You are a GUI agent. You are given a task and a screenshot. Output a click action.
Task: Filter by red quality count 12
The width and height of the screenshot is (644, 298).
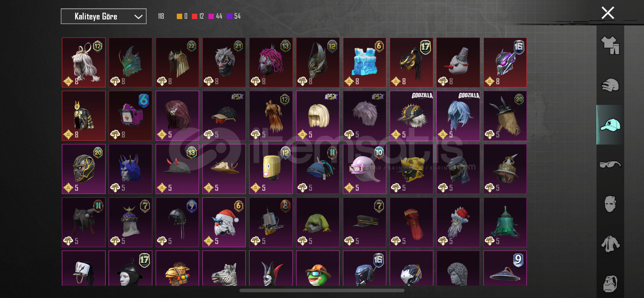198,16
